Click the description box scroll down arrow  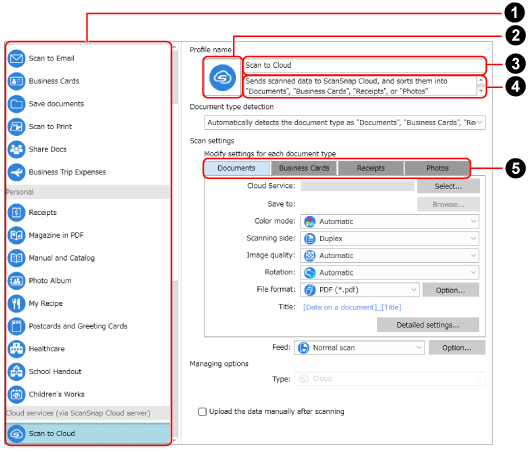coord(481,91)
